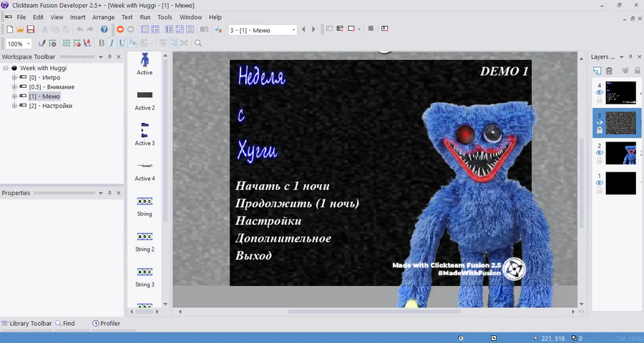Screen dimensions: 644x343
Task: Open Workspace Toolbar panel dropdown arrow
Action: (x=101, y=57)
